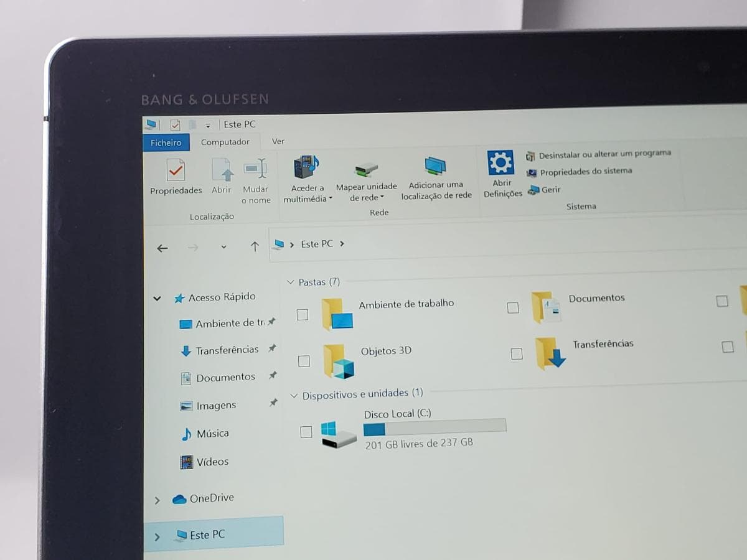Go up one folder level arrow

click(255, 246)
